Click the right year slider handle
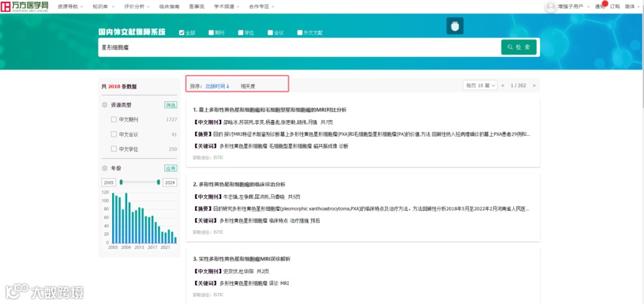 coord(159,182)
